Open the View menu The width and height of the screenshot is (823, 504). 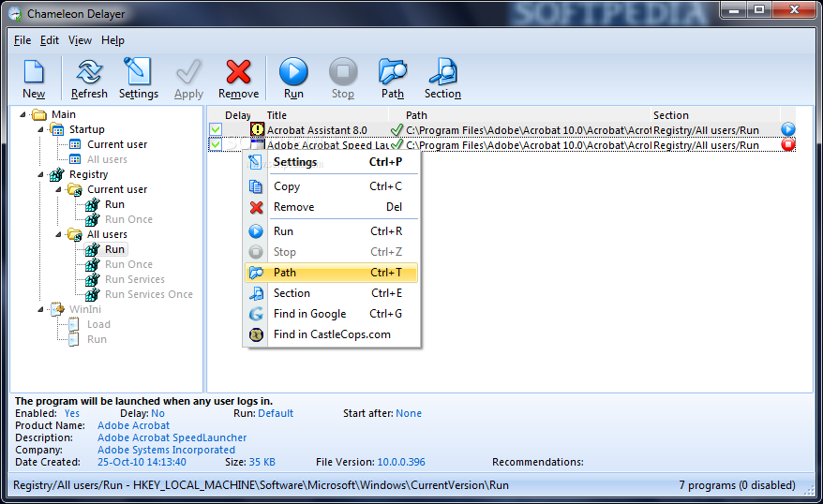80,40
